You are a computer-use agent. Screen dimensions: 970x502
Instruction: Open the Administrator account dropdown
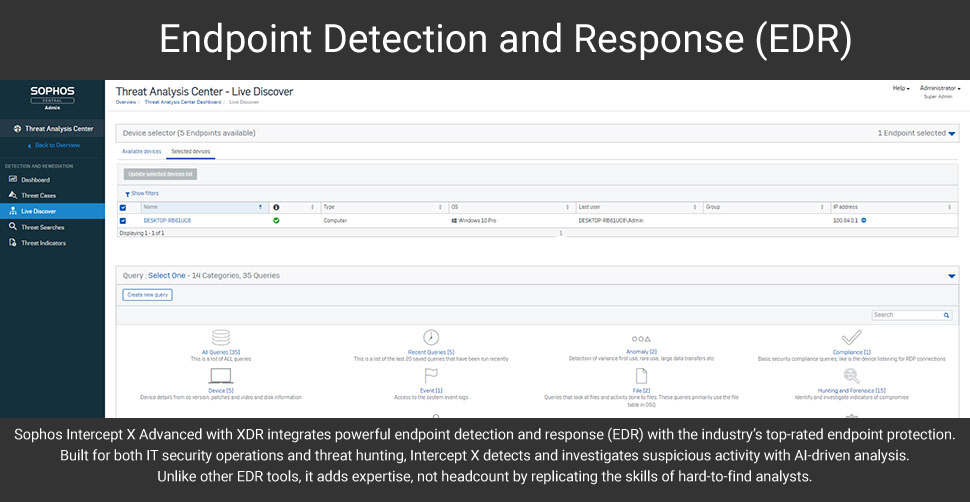tap(940, 89)
